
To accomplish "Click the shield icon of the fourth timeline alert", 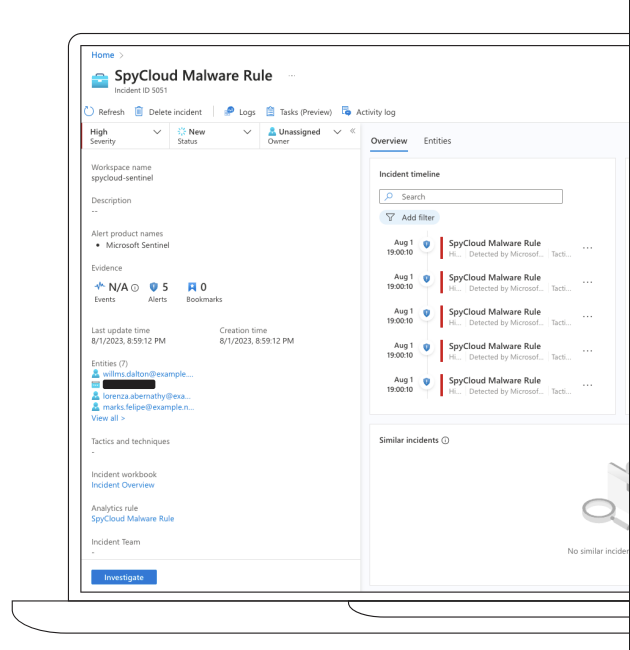I will click(x=426, y=347).
